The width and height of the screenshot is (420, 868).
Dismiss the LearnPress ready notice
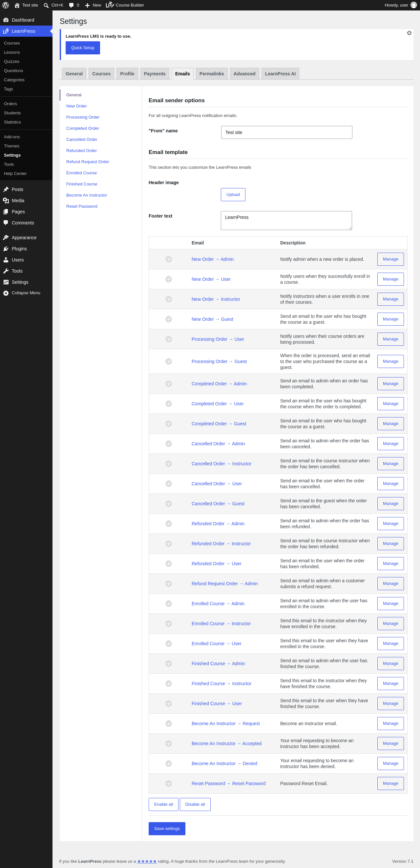pos(409,33)
